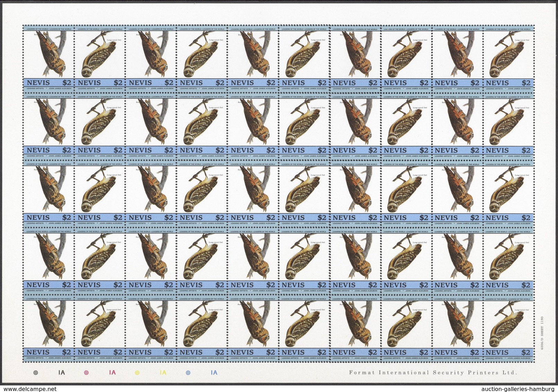
Task: Click the magenta registration circle mark
Action: point(86,373)
